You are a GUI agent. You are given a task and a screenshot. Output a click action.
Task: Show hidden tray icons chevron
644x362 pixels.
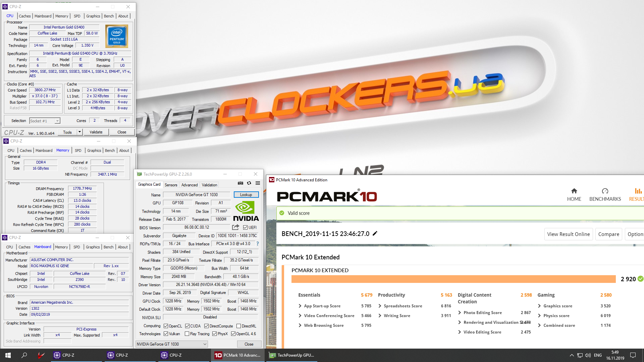coord(572,355)
